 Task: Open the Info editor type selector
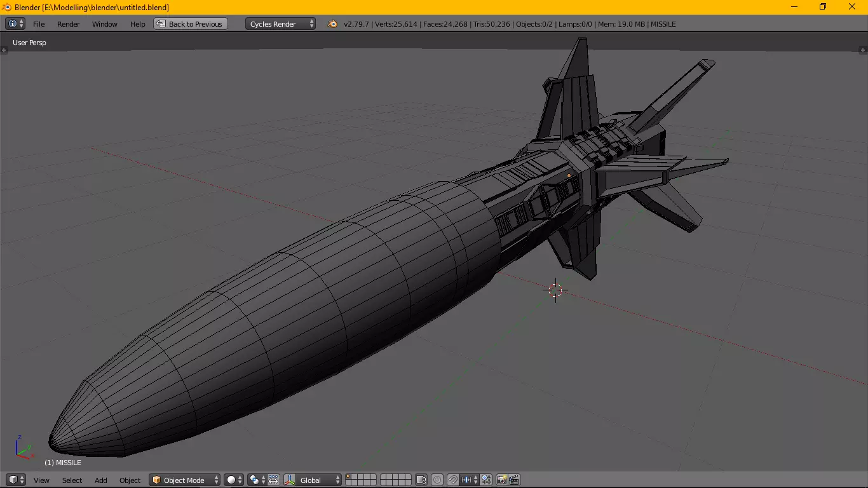pos(15,24)
